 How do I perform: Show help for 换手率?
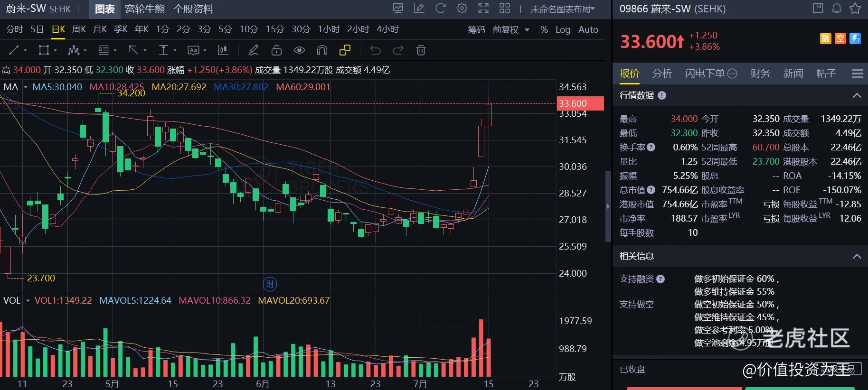pos(651,147)
